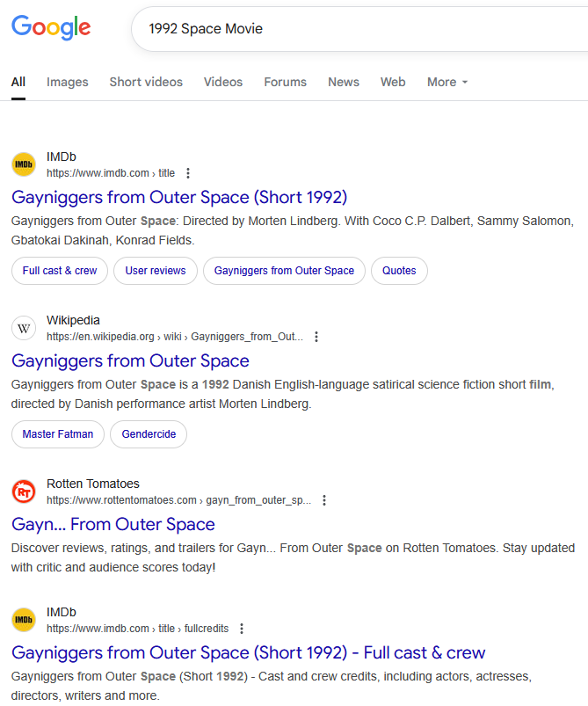
Task: Click the IMDb favicon of the first result
Action: point(24,164)
